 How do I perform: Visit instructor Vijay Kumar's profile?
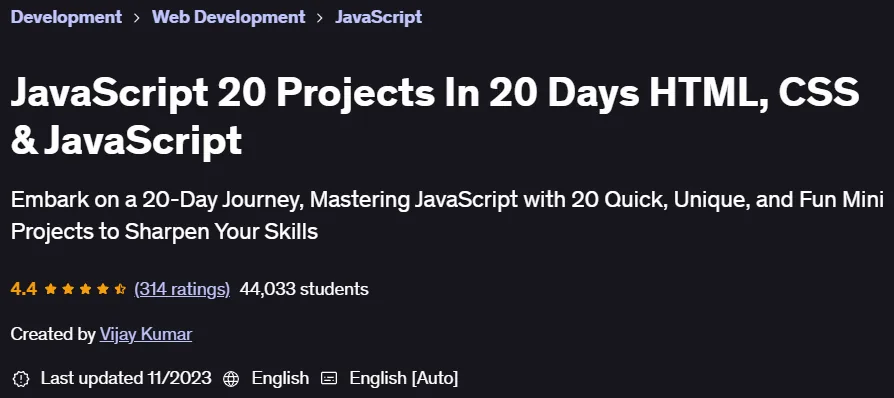tap(146, 334)
